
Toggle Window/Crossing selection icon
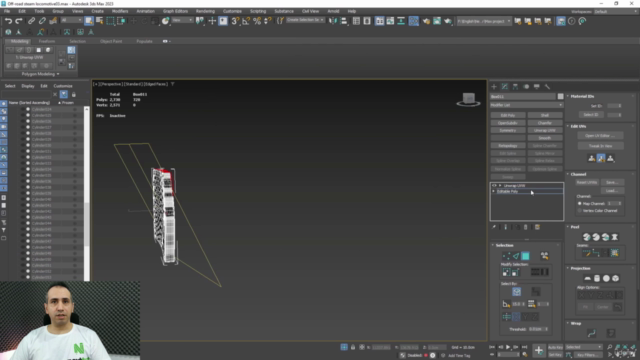[121, 21]
